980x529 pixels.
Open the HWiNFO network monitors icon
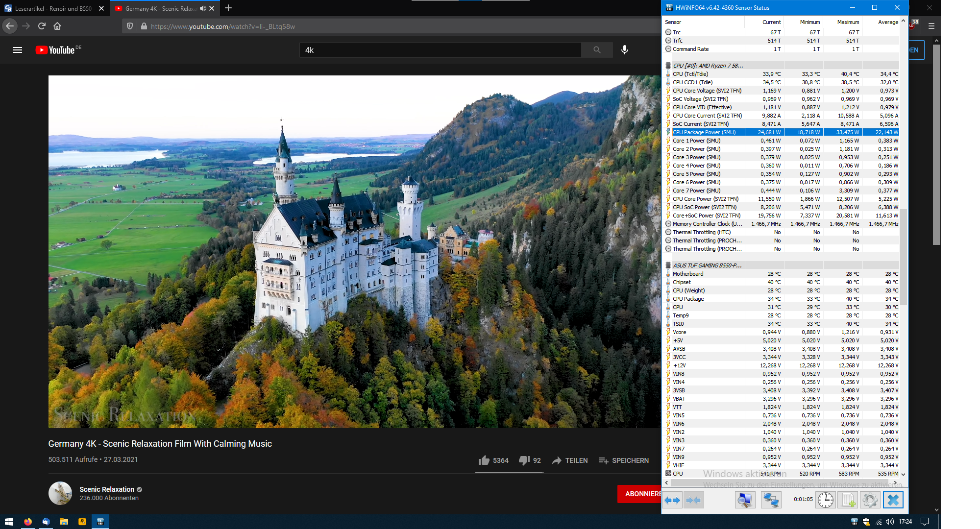(771, 500)
